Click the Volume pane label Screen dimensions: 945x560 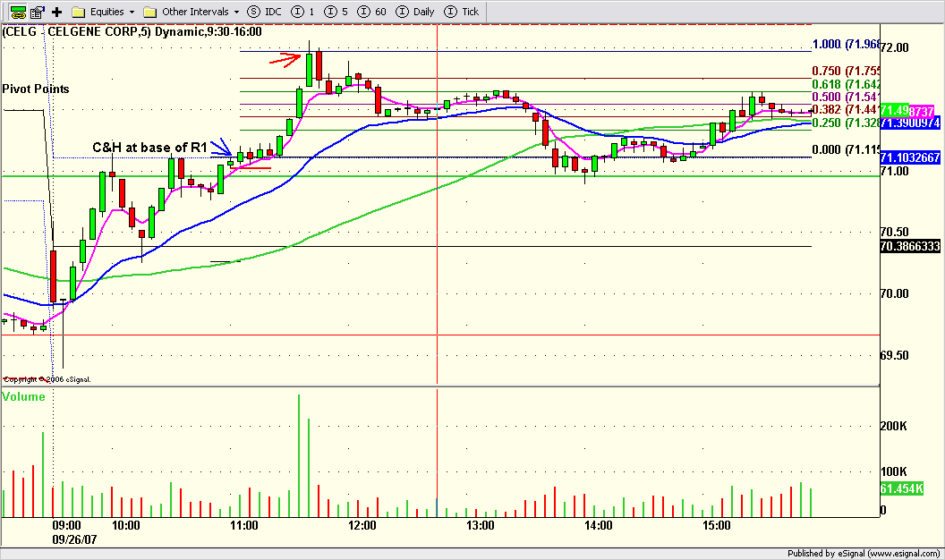[23, 397]
